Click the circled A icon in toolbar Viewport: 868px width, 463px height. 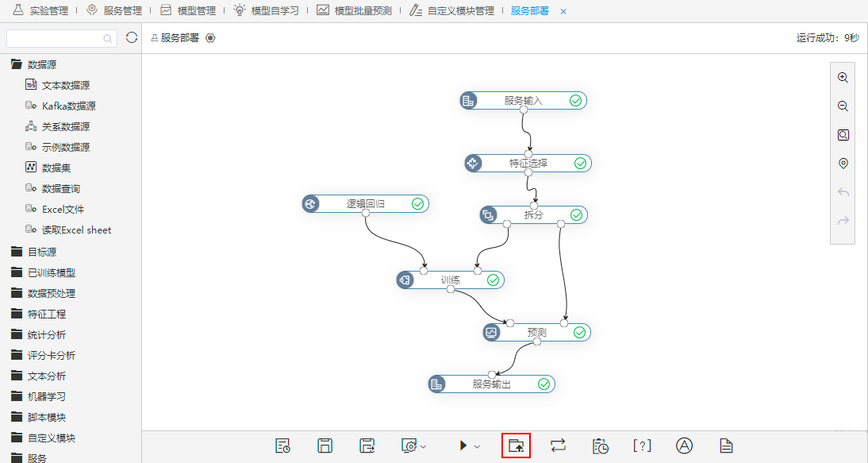(684, 446)
